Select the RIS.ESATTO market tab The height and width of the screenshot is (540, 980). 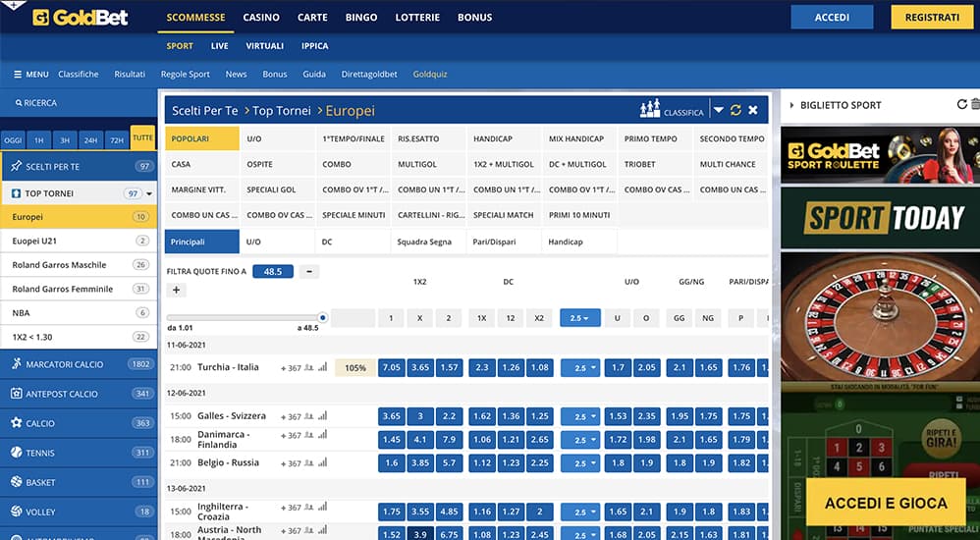(x=428, y=138)
